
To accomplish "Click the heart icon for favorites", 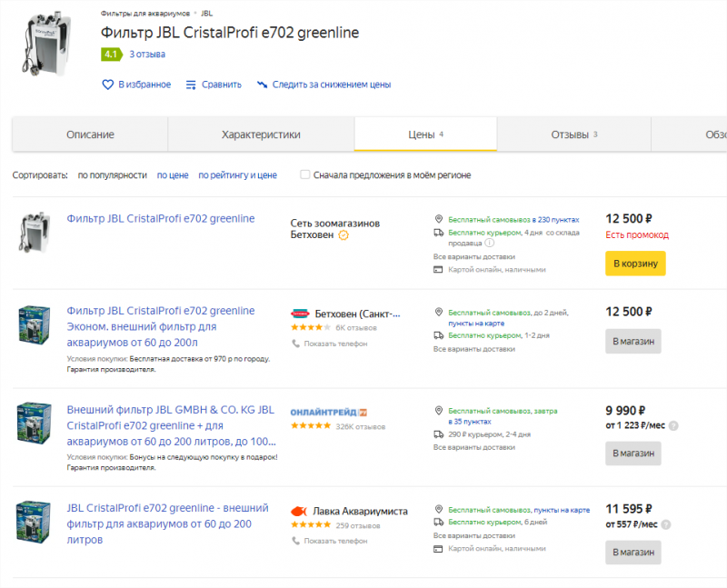I will [x=107, y=85].
